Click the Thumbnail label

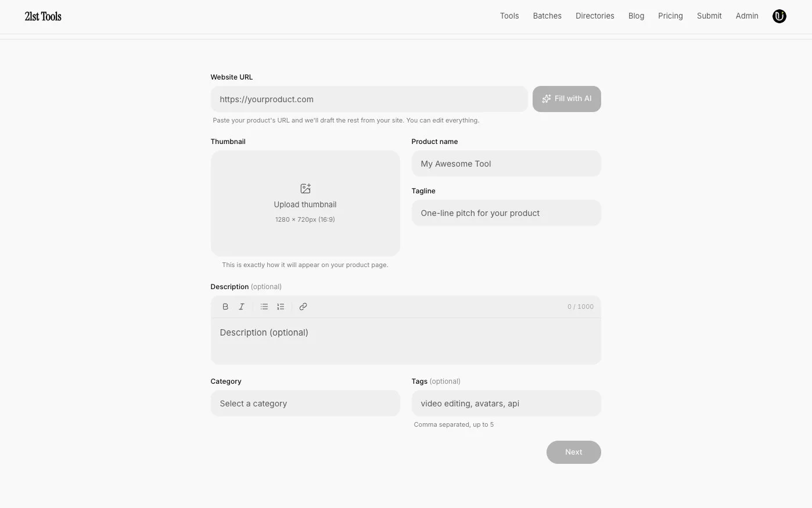228,142
